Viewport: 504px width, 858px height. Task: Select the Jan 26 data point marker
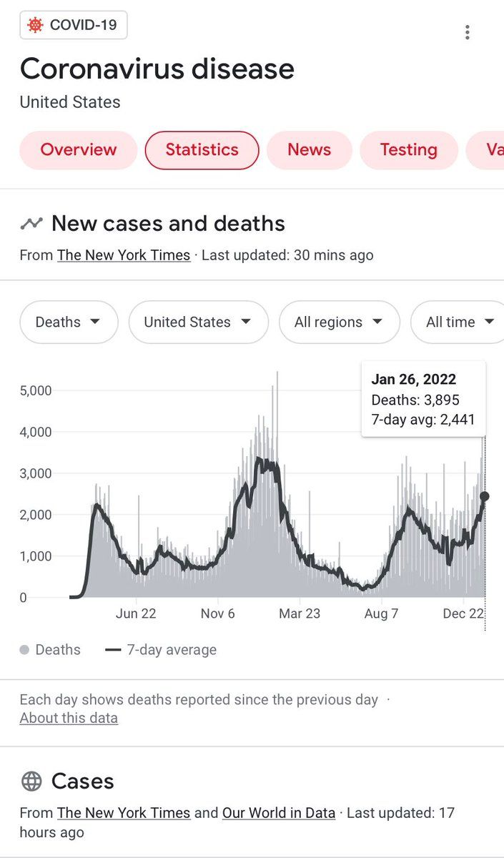pyautogui.click(x=484, y=496)
